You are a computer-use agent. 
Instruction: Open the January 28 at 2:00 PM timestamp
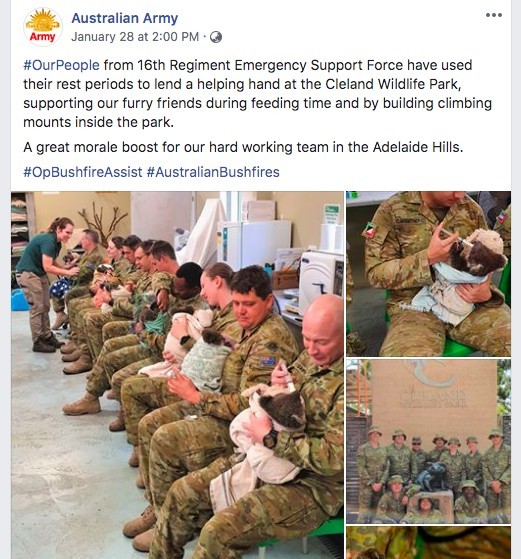tap(135, 37)
